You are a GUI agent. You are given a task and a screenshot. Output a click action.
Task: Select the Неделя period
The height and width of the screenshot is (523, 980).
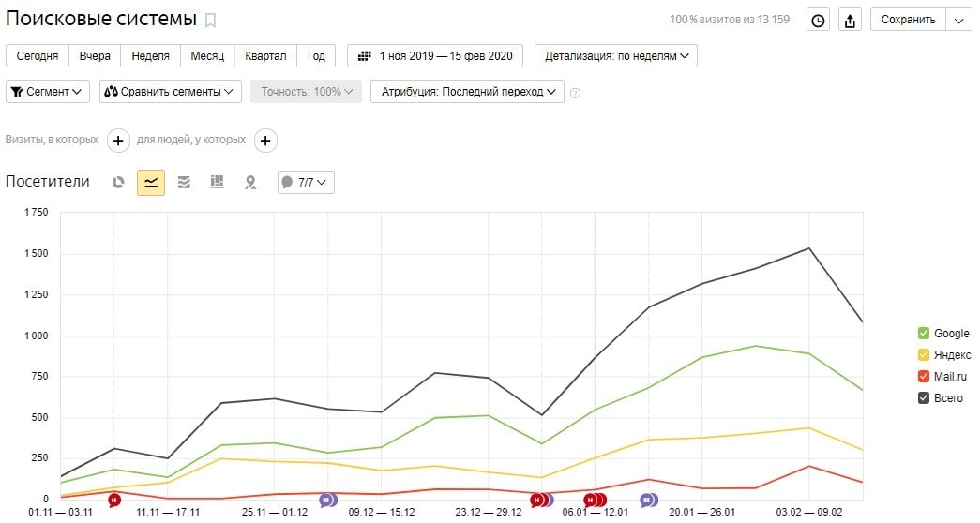151,55
